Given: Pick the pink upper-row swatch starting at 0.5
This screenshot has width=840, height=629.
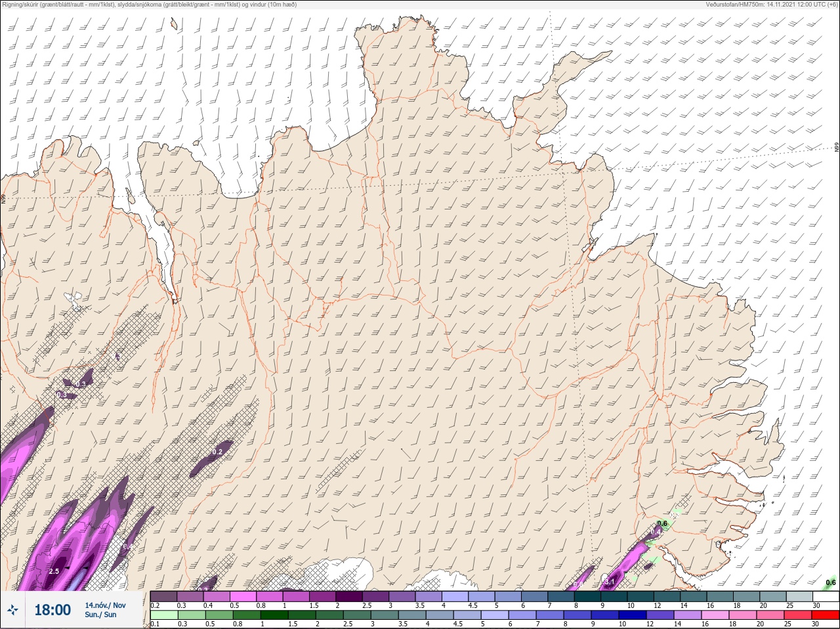Looking at the screenshot, I should tap(243, 596).
